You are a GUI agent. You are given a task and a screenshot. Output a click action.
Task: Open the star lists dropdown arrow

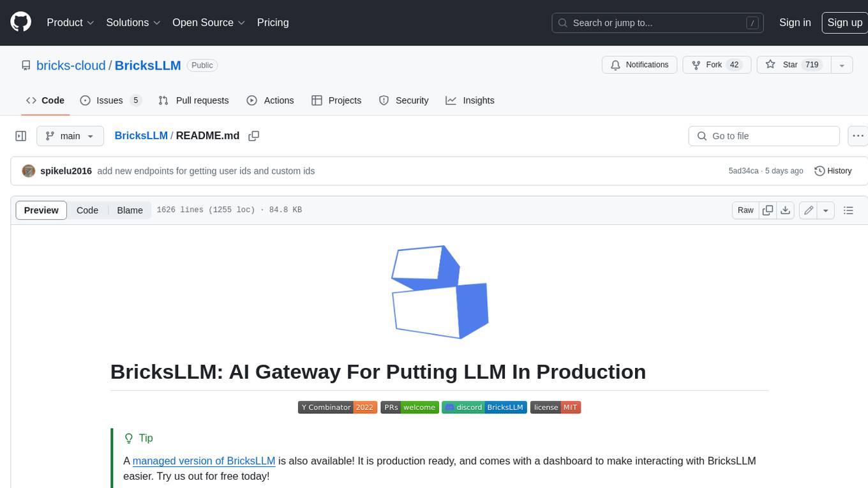pyautogui.click(x=842, y=65)
